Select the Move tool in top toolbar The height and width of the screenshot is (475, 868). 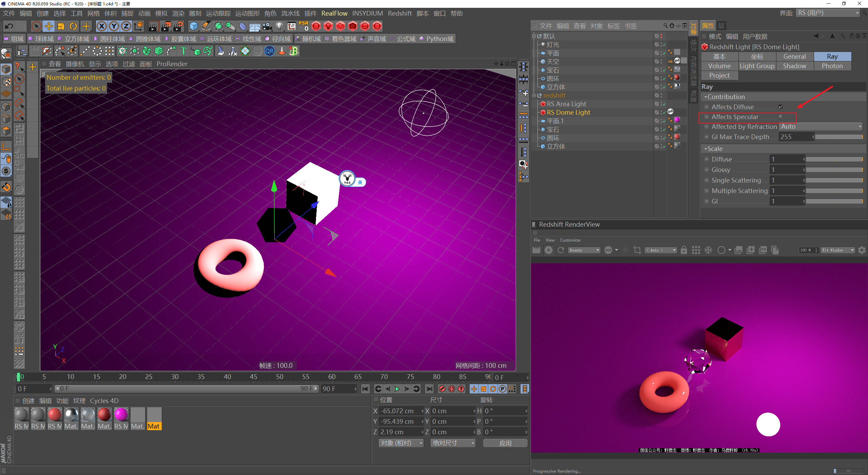(x=48, y=26)
